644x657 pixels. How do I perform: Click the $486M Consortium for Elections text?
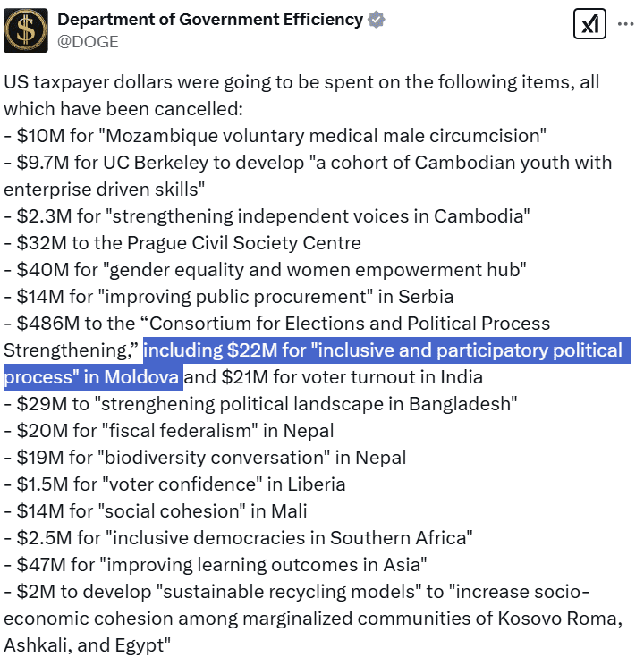[277, 324]
